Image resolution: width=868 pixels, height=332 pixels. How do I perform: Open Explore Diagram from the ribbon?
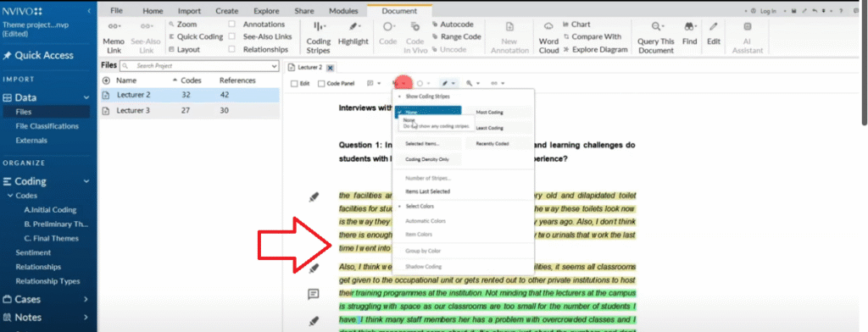pos(595,49)
